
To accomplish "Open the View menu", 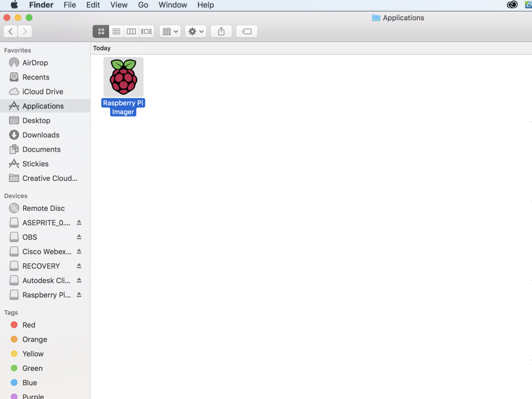I will point(119,5).
